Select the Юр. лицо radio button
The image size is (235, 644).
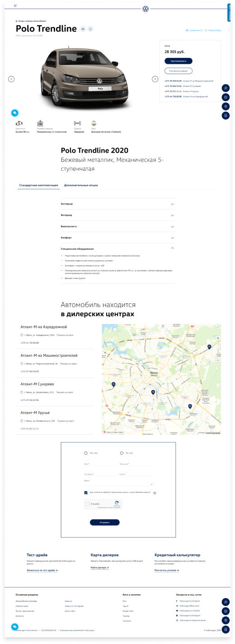coord(122,453)
